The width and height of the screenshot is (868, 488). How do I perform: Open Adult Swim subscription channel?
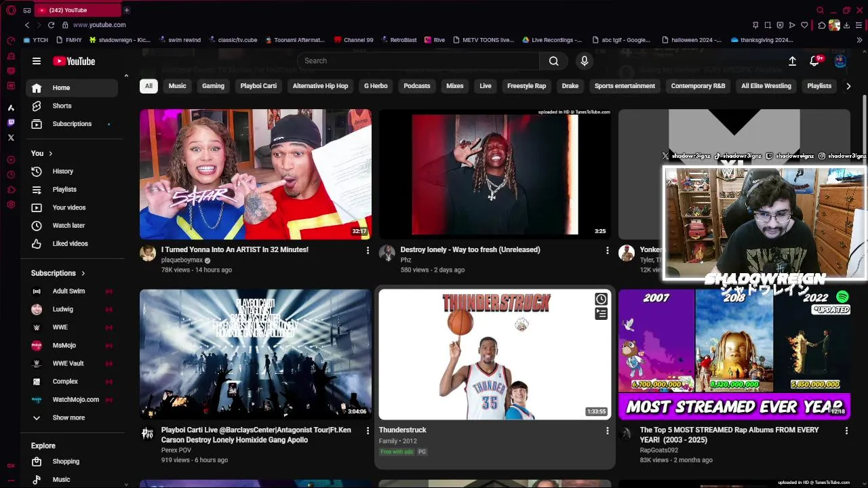(72, 291)
